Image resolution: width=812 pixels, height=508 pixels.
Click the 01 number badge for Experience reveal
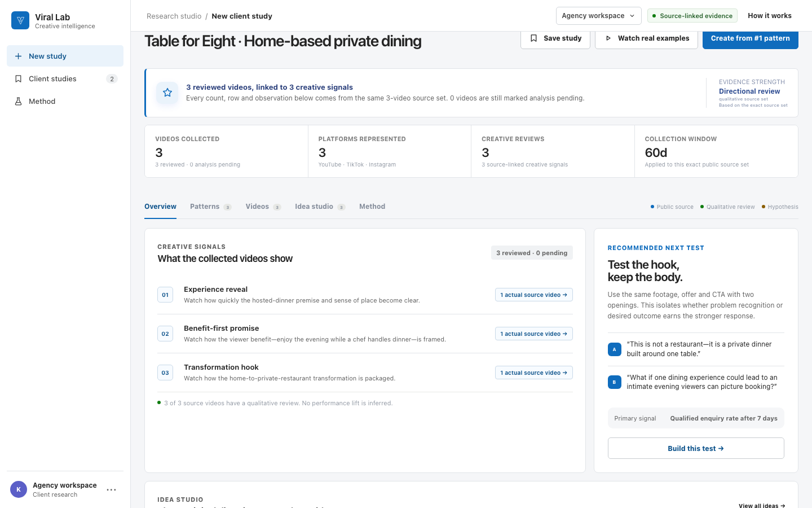165,295
